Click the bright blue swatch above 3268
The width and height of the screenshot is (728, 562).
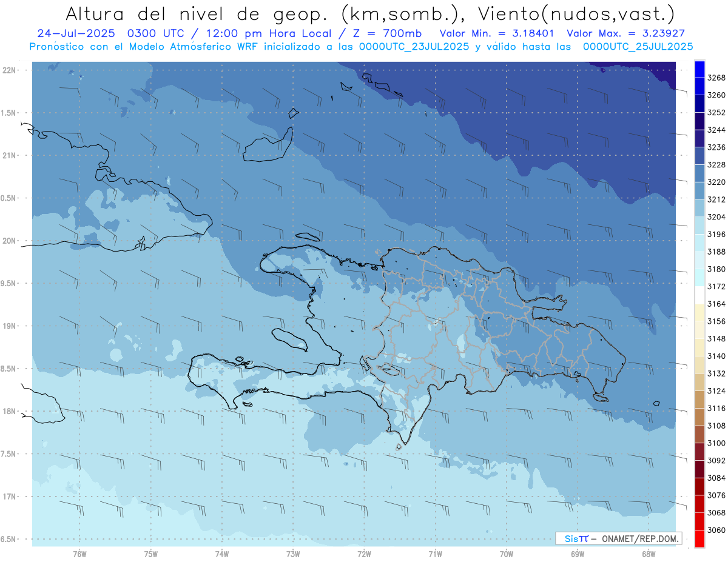coord(699,69)
